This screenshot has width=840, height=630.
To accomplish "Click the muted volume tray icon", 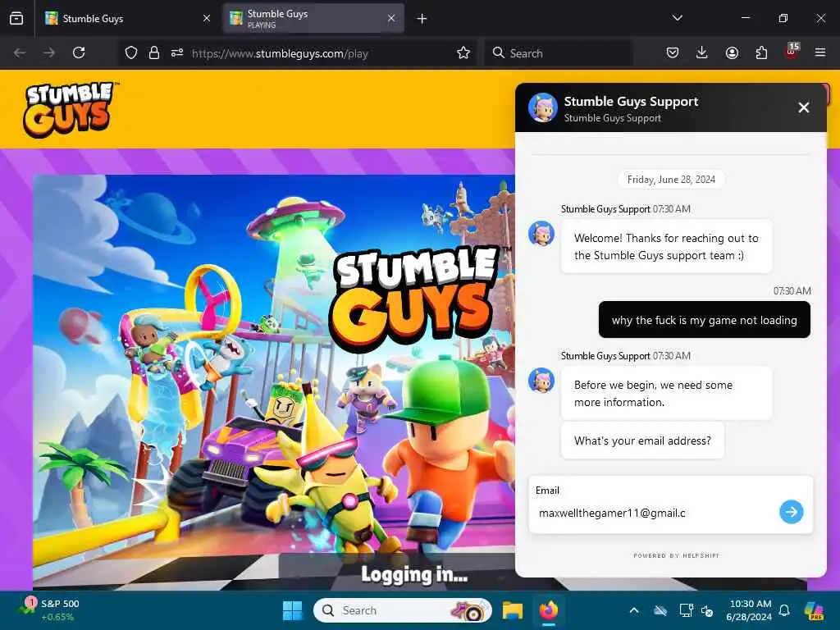I will pyautogui.click(x=707, y=610).
